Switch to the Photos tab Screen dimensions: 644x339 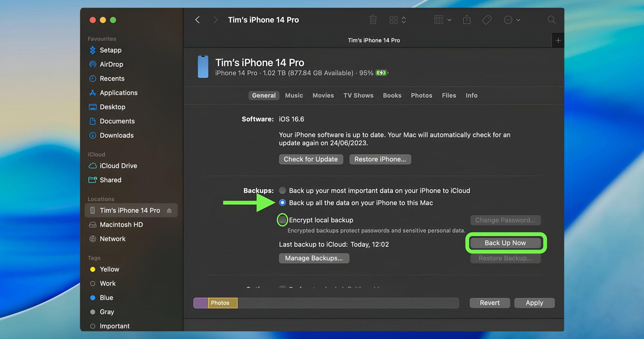click(x=421, y=95)
